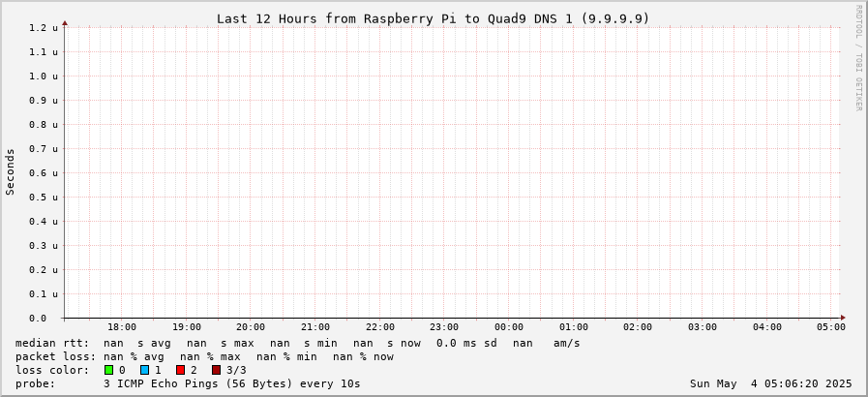The height and width of the screenshot is (397, 868).
Task: Click the 22:00 time axis label
Action: pyautogui.click(x=380, y=327)
